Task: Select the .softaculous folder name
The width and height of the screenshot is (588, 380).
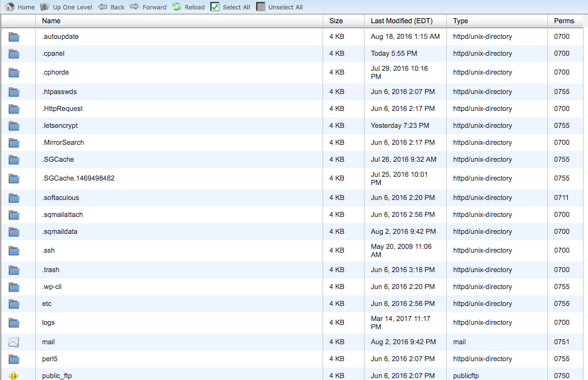Action: [60, 198]
